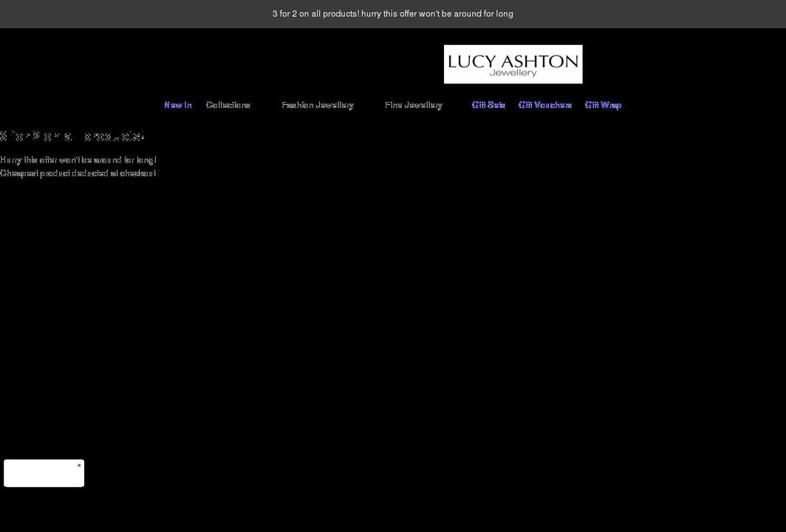Select Fine Jewellery in the navigation
786x532 pixels.
pyautogui.click(x=413, y=105)
